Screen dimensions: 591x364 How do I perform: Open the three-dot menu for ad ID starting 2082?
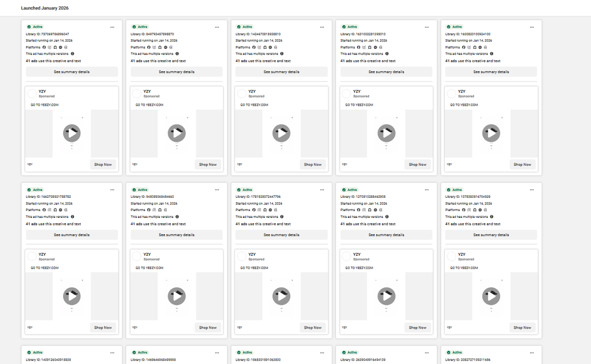coord(532,353)
